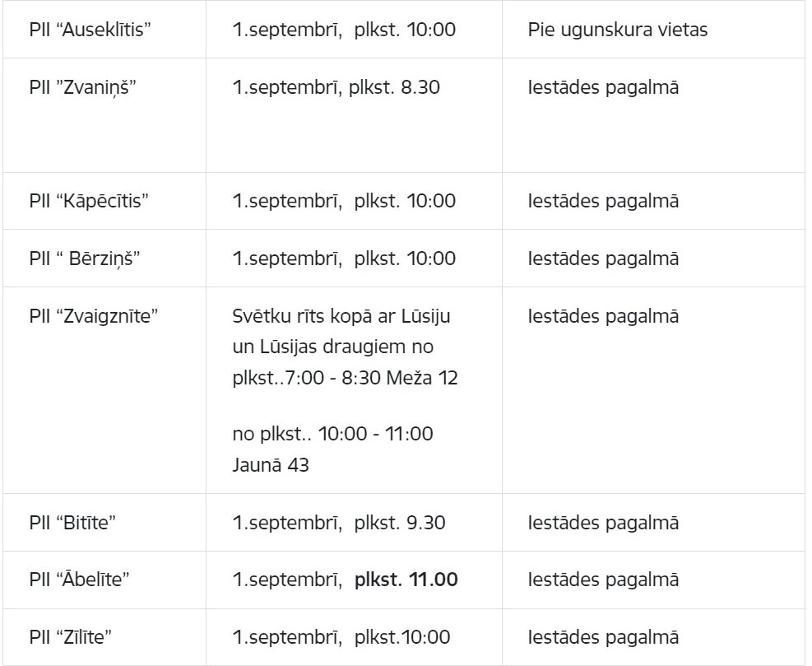Select the time cell in the Kāpēcītis row
Image resolution: width=812 pixels, height=666 pixels.
tap(344, 201)
